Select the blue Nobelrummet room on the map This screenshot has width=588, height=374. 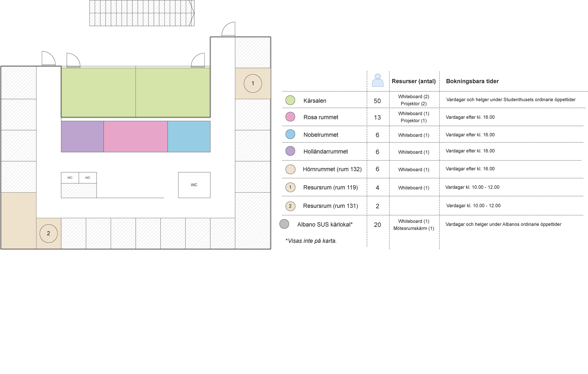[x=189, y=137]
